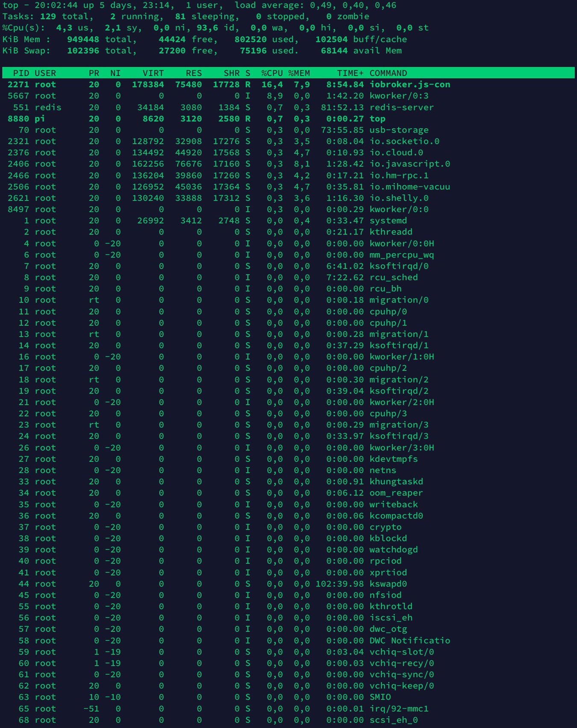Click the 'ksoftirqd/1' command
Viewport: 577px width, 728px height.
pyautogui.click(x=399, y=345)
